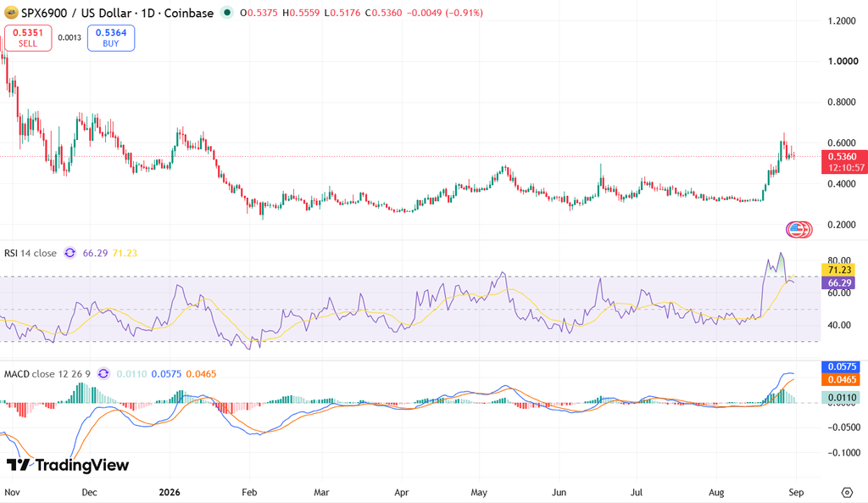868x503 pixels.
Task: Click the RSI average value 71.23 in legend
Action: tap(125, 253)
